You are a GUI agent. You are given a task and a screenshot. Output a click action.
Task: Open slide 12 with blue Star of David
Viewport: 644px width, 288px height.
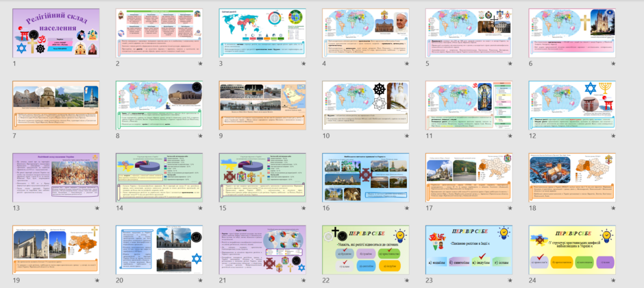tap(571, 106)
